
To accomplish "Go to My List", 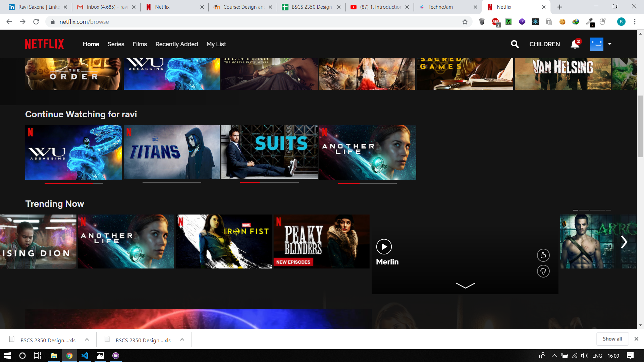I will pyautogui.click(x=216, y=44).
